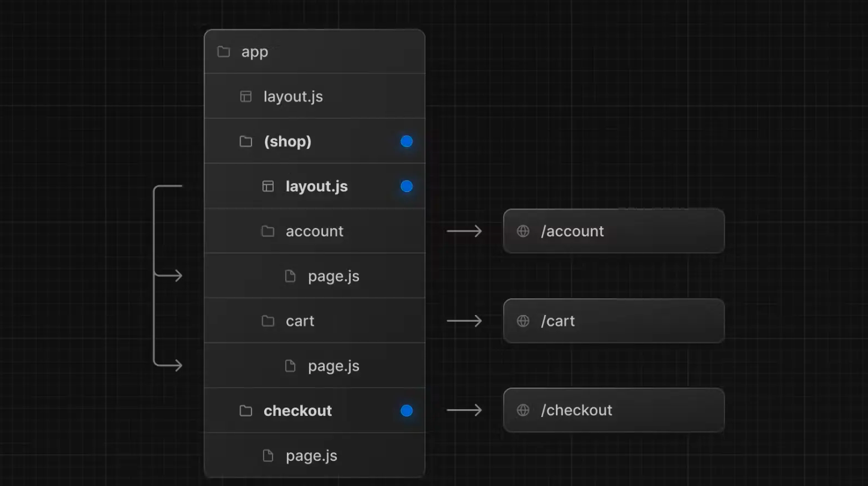This screenshot has width=868, height=486.
Task: Select the account folder label
Action: tap(314, 231)
